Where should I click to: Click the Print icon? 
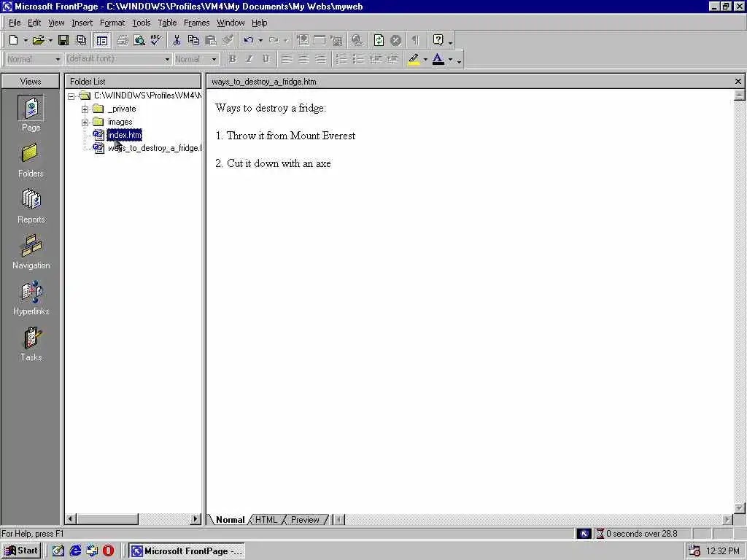click(x=123, y=41)
